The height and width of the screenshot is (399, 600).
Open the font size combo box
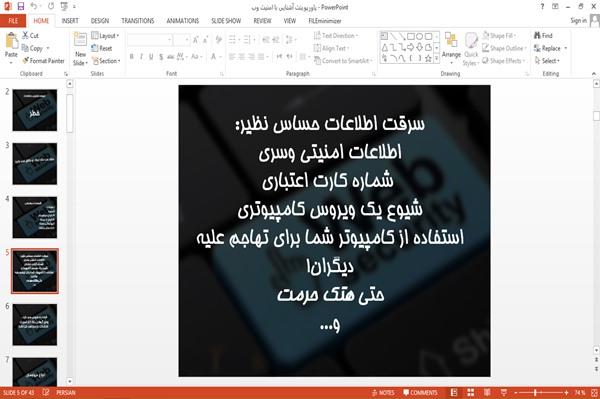(181, 40)
